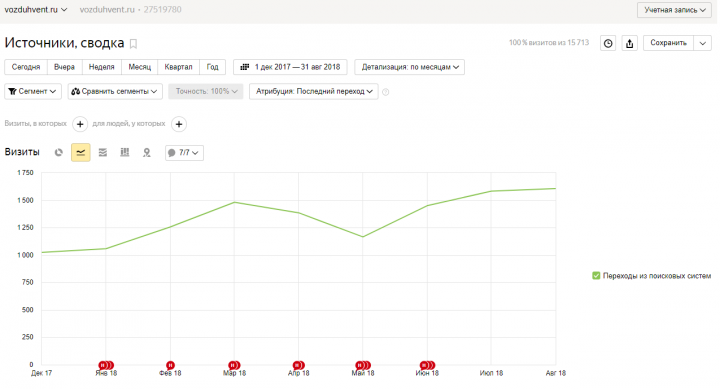The image size is (720, 389).
Task: Select the Неделя period tab
Action: point(101,67)
